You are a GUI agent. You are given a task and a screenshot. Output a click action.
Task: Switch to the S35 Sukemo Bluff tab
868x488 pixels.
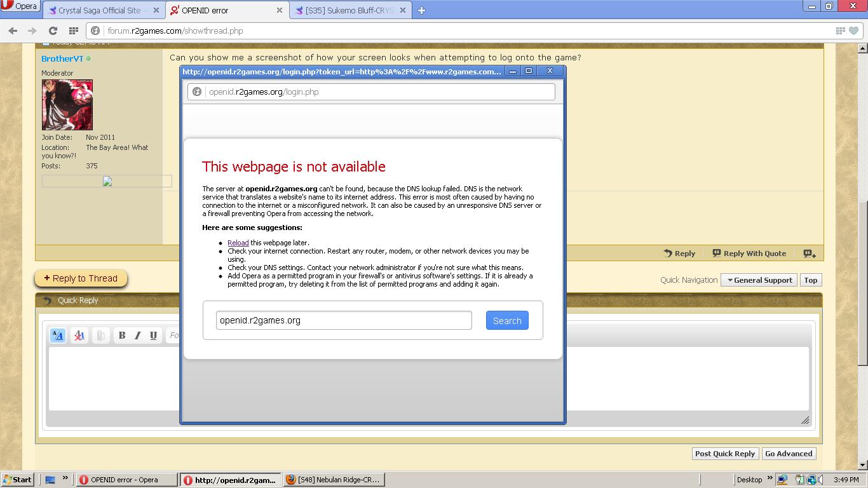[x=349, y=10]
